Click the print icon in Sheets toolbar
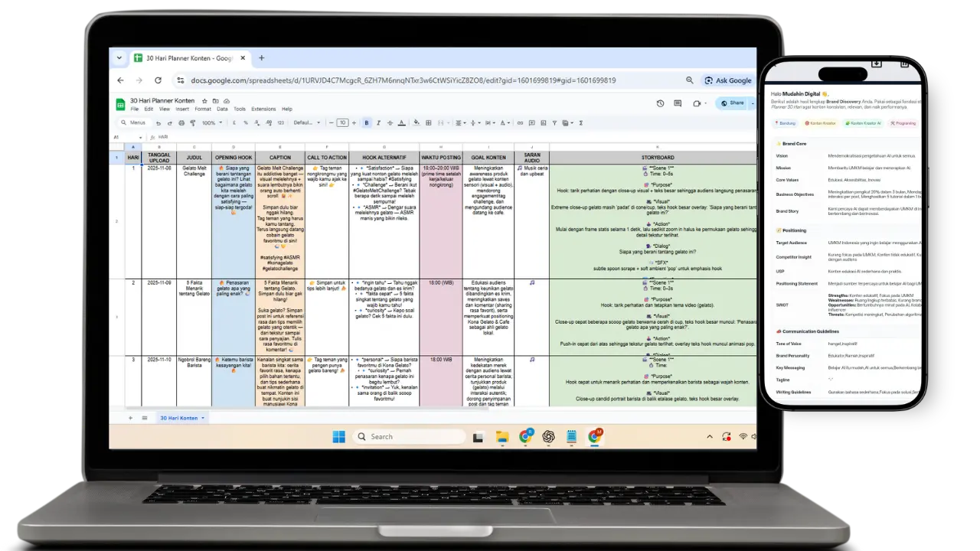Image resolution: width=980 pixels, height=551 pixels. (181, 122)
